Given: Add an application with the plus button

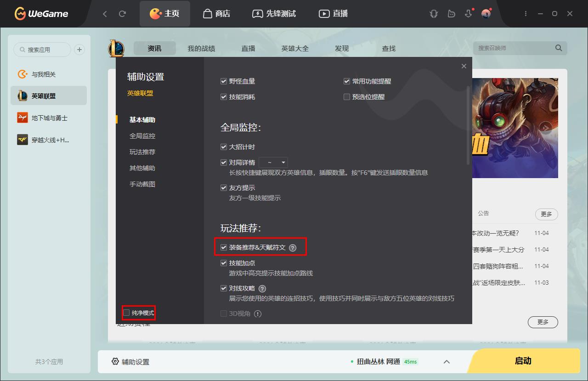Looking at the screenshot, I should (x=79, y=50).
